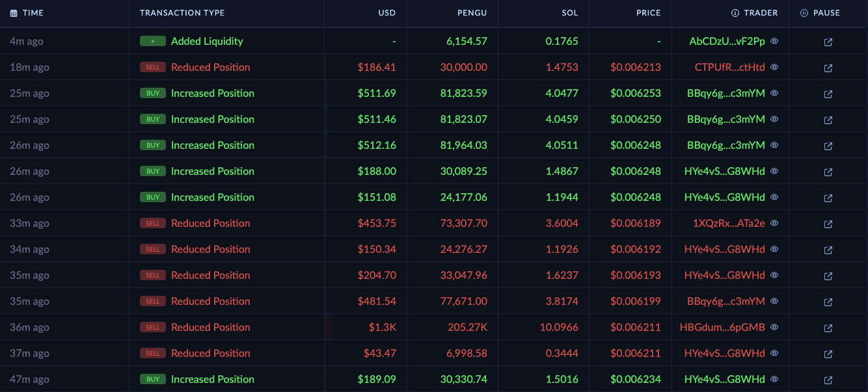Open trader address HBGdum...6pGMB
868x392 pixels.
pyautogui.click(x=722, y=327)
